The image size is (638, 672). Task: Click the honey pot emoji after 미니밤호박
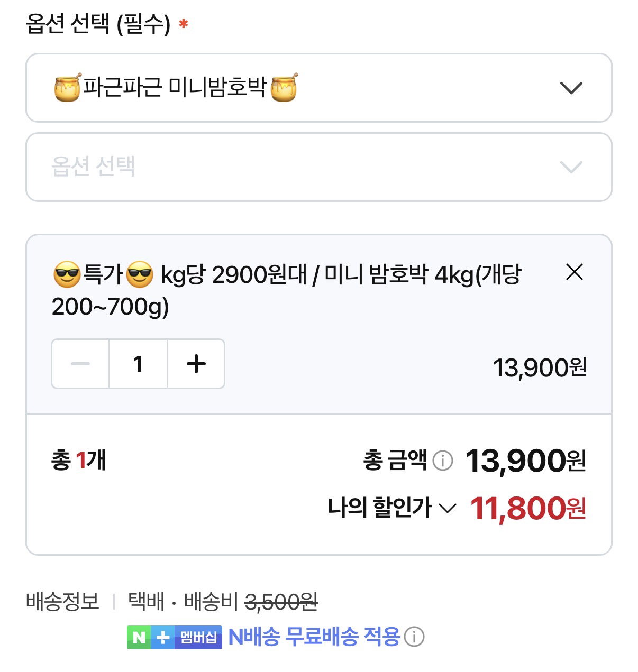(284, 87)
